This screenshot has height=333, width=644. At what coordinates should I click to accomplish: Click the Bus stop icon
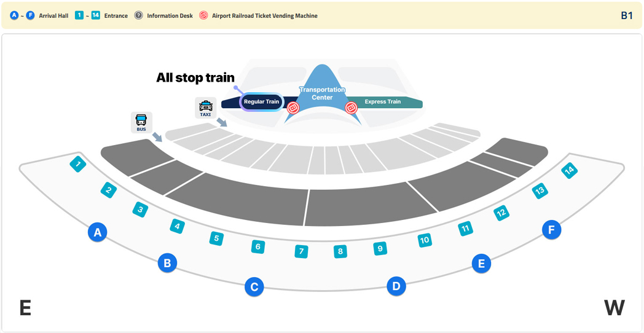141,122
